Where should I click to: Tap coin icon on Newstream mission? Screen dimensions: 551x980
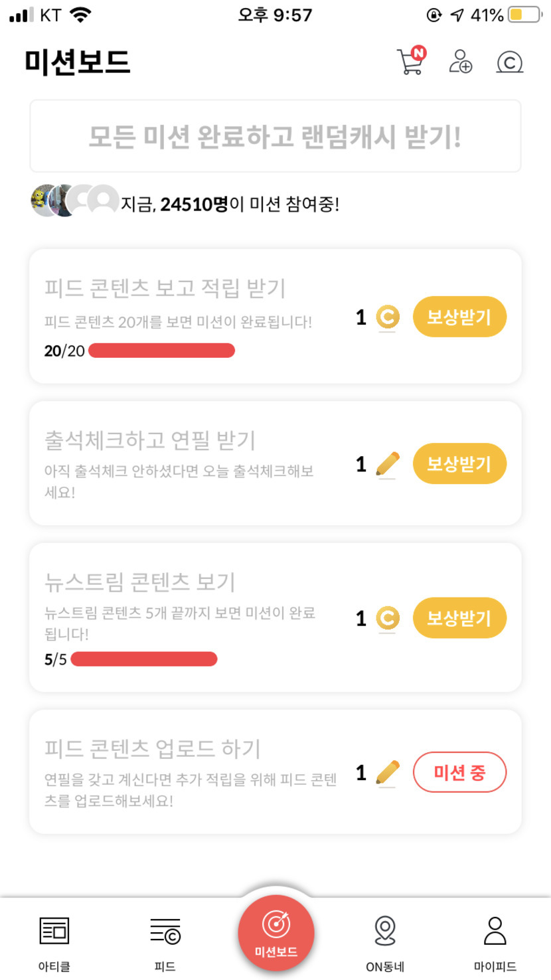[x=388, y=618]
